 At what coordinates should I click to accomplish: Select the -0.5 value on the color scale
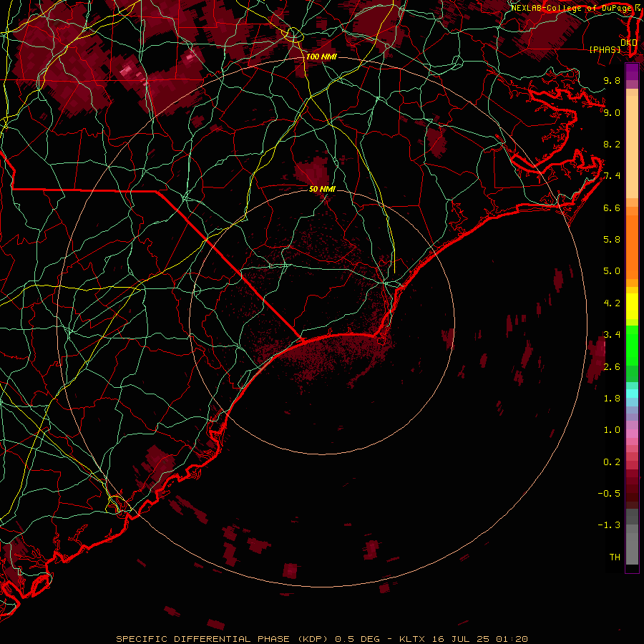[609, 494]
